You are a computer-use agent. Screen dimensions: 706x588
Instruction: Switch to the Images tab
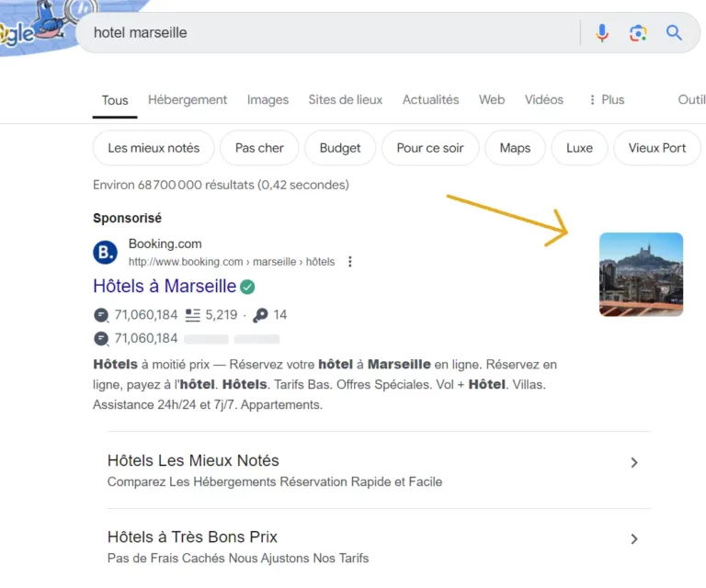pos(268,99)
